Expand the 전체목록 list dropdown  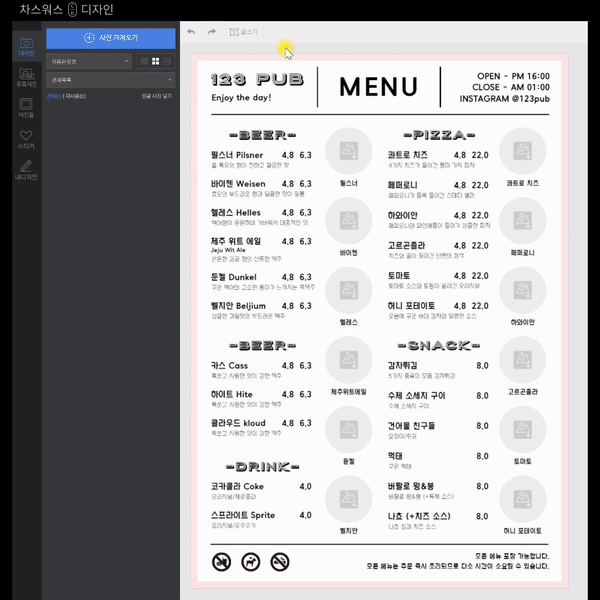(111, 80)
